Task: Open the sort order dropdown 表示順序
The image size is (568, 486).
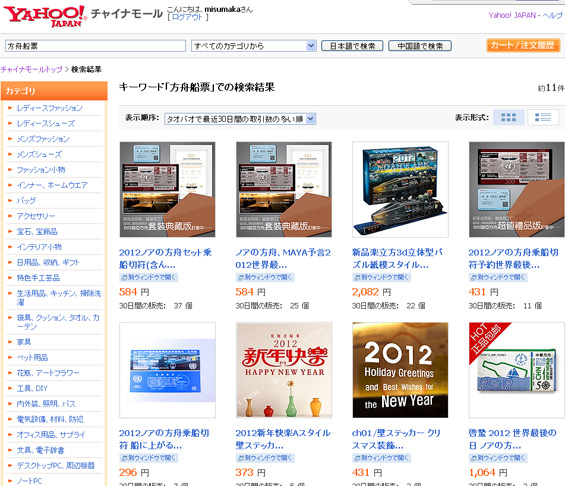Action: (x=240, y=119)
